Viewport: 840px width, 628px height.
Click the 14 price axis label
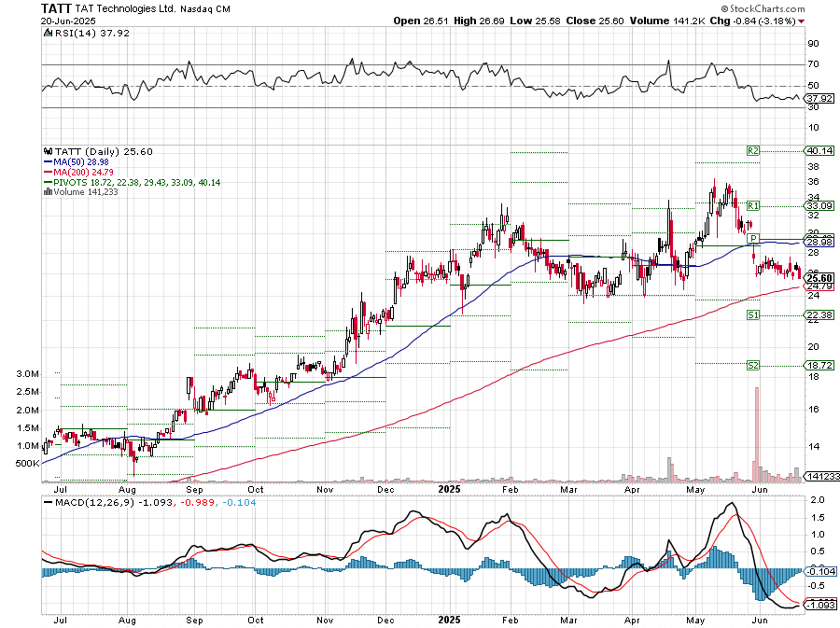click(813, 447)
